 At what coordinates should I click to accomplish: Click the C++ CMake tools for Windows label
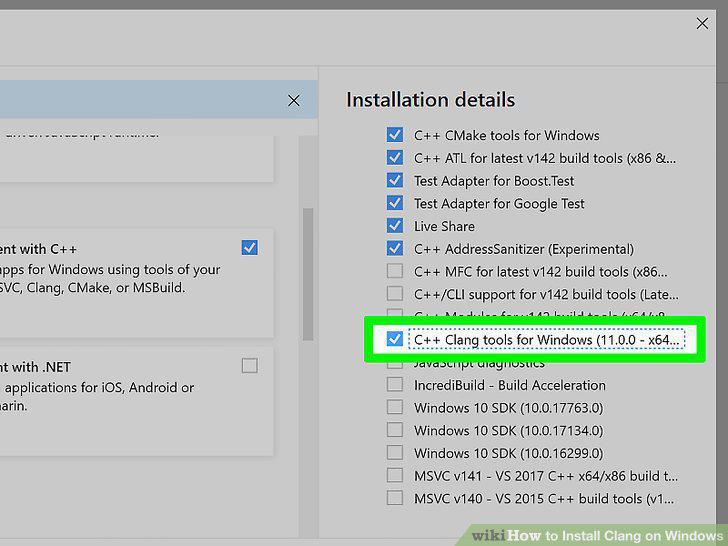tap(507, 135)
